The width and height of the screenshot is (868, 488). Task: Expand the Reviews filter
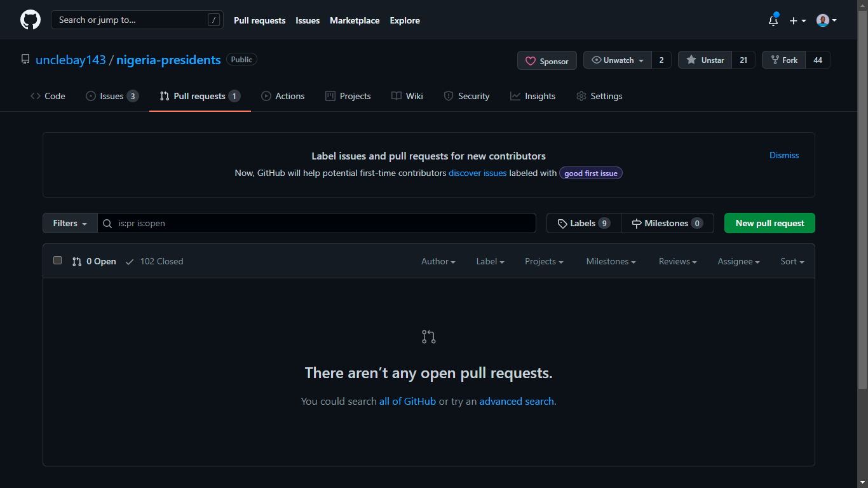coord(678,261)
